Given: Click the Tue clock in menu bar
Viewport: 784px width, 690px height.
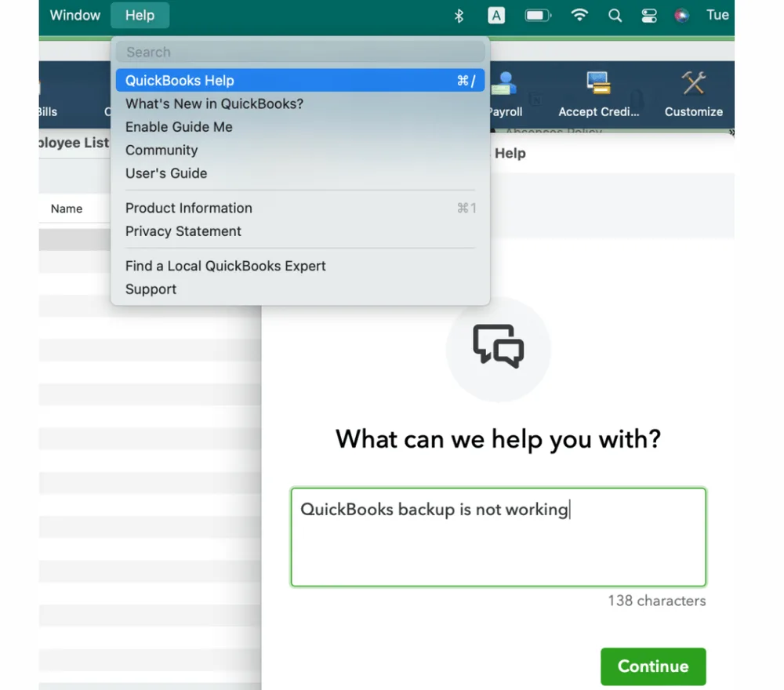Looking at the screenshot, I should click(x=717, y=15).
